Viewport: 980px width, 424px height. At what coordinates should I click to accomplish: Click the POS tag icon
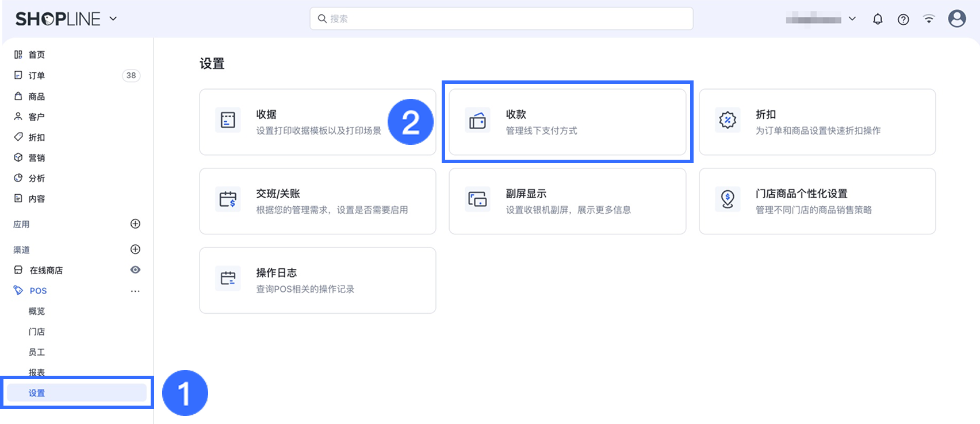(18, 290)
